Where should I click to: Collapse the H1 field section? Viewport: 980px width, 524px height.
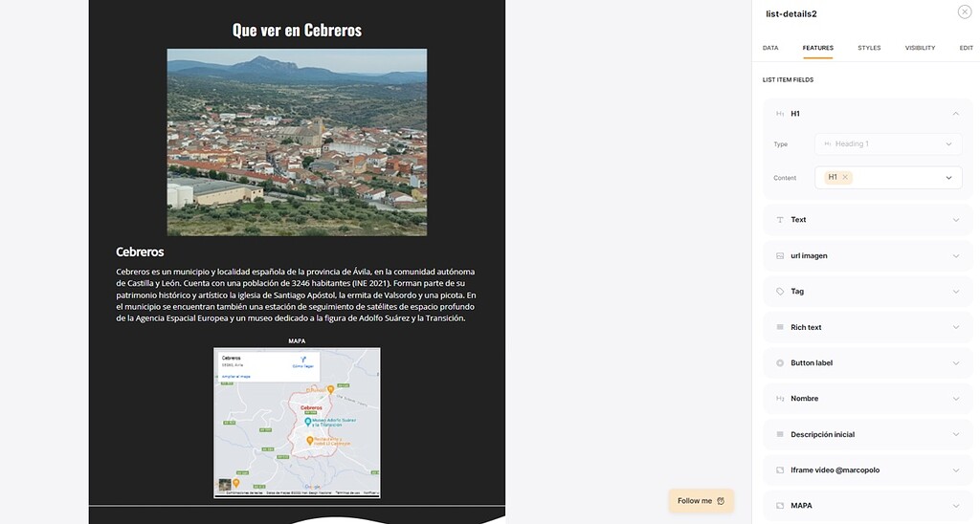[955, 114]
